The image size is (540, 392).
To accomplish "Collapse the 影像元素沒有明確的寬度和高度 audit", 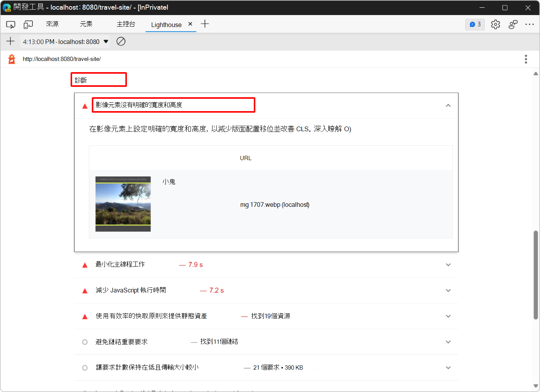I will pos(448,105).
